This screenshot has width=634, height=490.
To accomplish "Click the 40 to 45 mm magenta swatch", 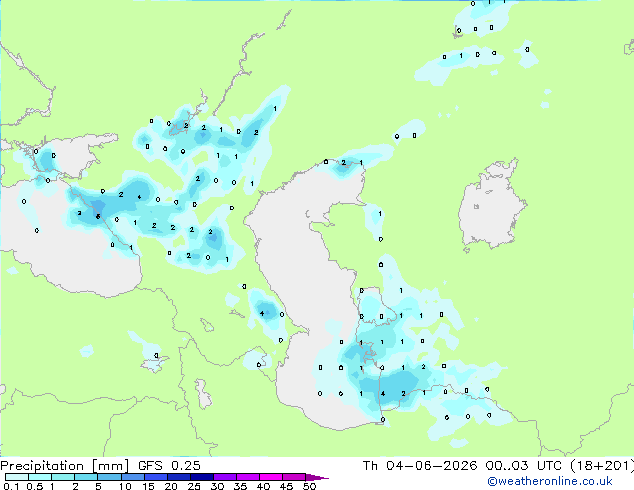I will pos(271,477).
